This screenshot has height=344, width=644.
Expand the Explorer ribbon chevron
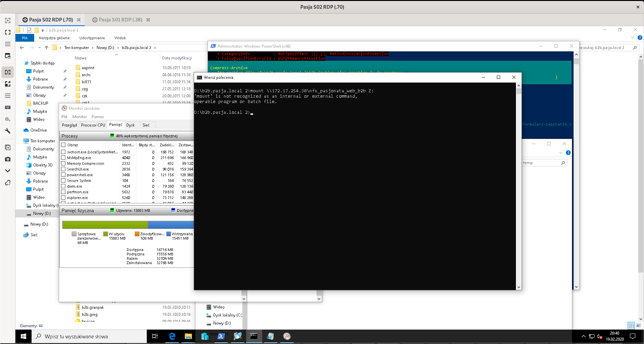click(633, 38)
